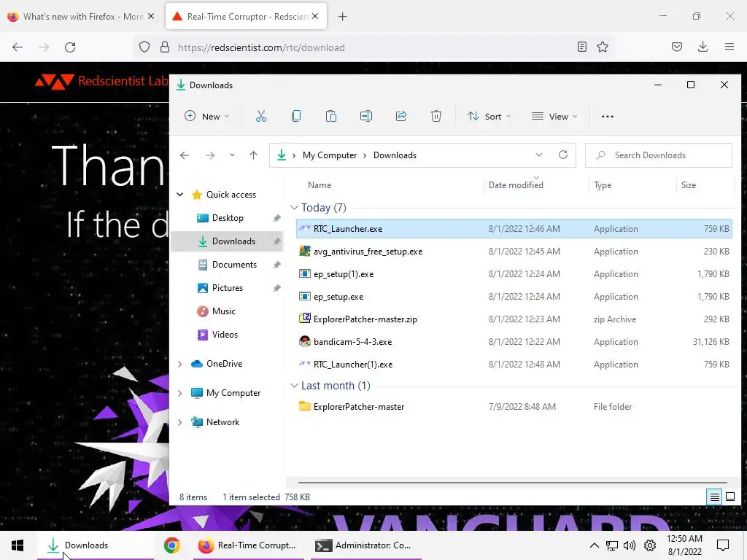Click the Share icon in Explorer toolbar
The image size is (747, 560).
click(x=401, y=116)
